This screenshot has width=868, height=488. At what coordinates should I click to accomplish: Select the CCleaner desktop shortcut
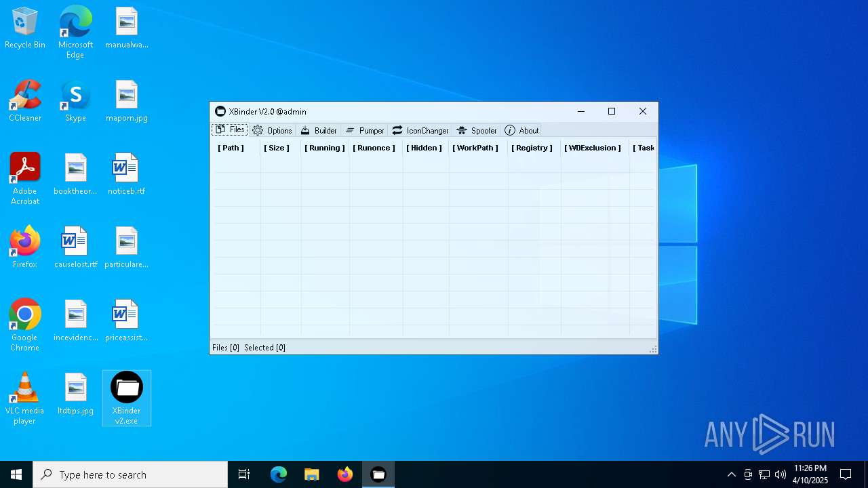tap(25, 102)
